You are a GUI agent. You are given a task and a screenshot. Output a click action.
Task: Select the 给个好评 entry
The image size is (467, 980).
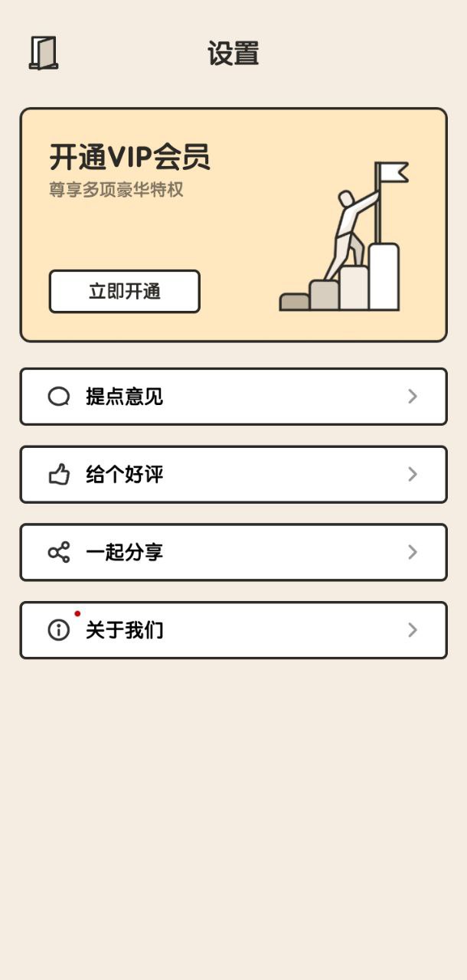pyautogui.click(x=124, y=475)
